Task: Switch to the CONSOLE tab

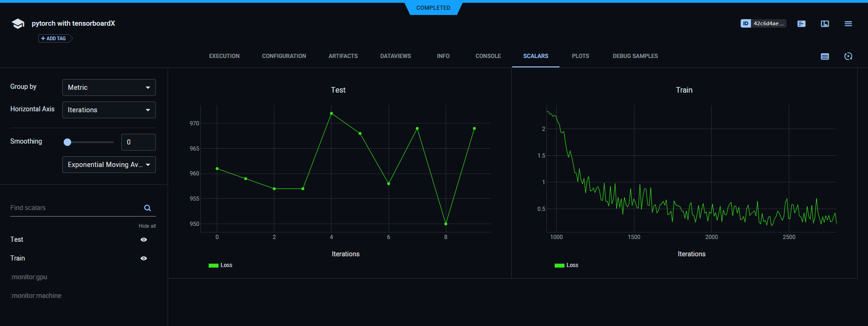Action: pos(488,56)
